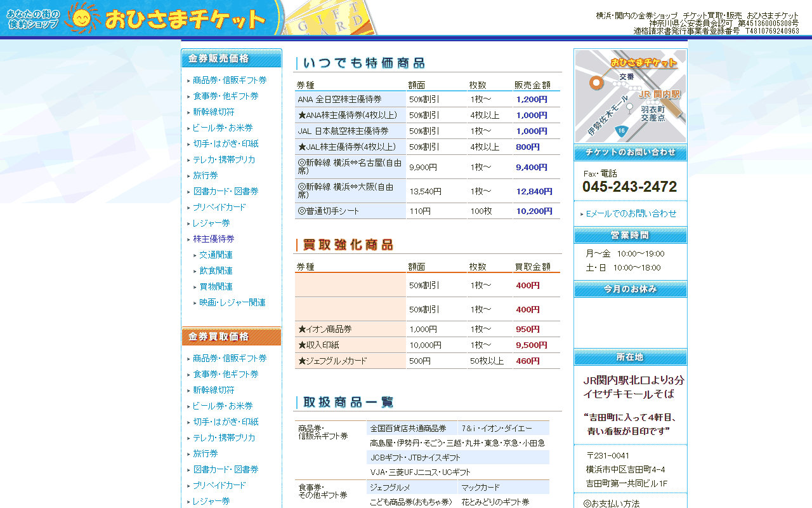The image size is (812, 508).
Task: Open 商品券・信販ギフト券 under 金券販売価格
Action: pyautogui.click(x=230, y=80)
